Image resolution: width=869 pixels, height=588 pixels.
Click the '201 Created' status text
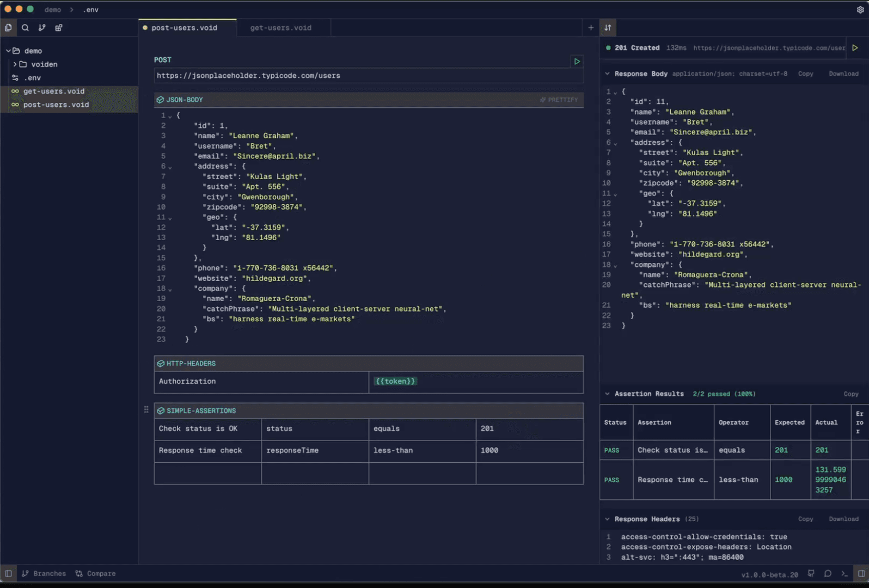coord(637,48)
